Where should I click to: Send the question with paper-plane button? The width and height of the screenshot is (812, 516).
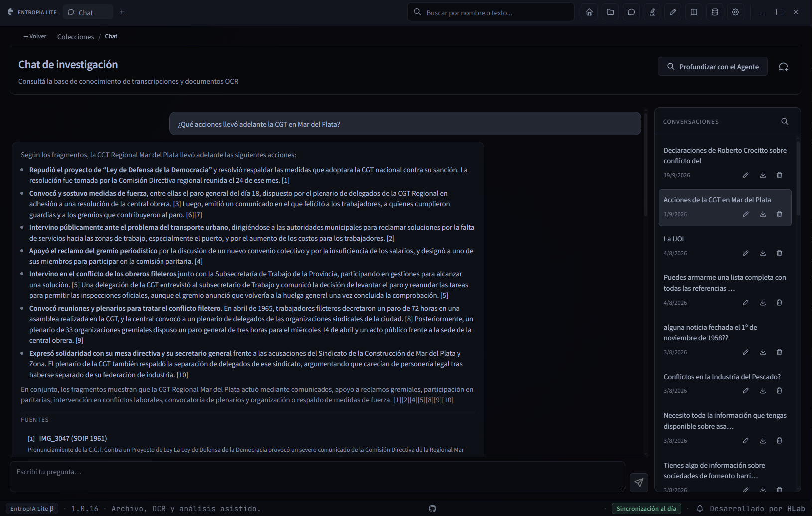[639, 482]
